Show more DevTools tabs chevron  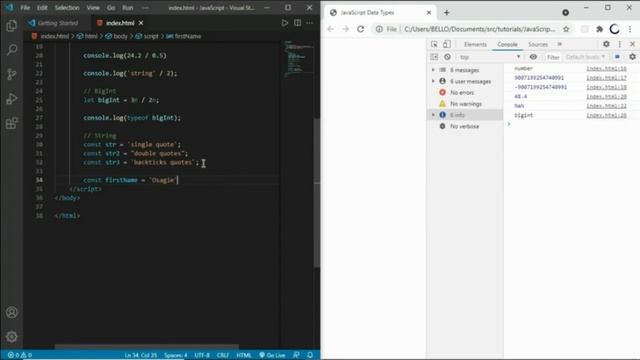coord(560,44)
